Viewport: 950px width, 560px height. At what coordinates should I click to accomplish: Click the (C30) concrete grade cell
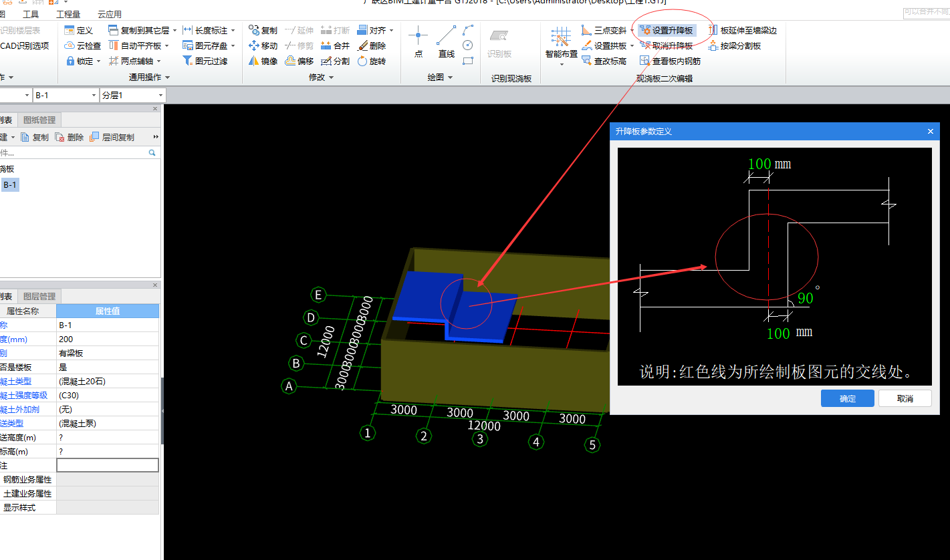coord(108,395)
